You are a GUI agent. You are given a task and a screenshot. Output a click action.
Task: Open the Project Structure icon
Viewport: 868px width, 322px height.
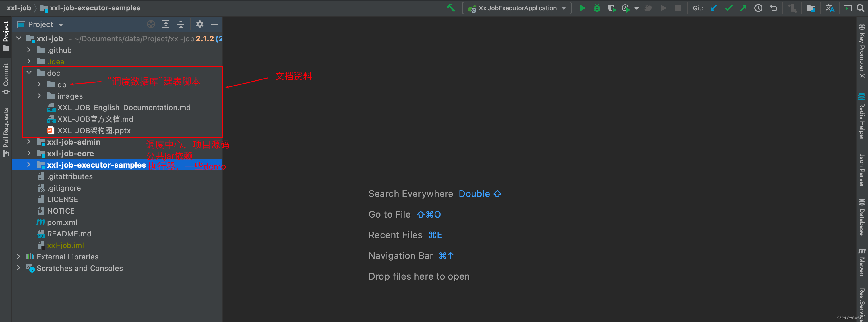coord(811,8)
